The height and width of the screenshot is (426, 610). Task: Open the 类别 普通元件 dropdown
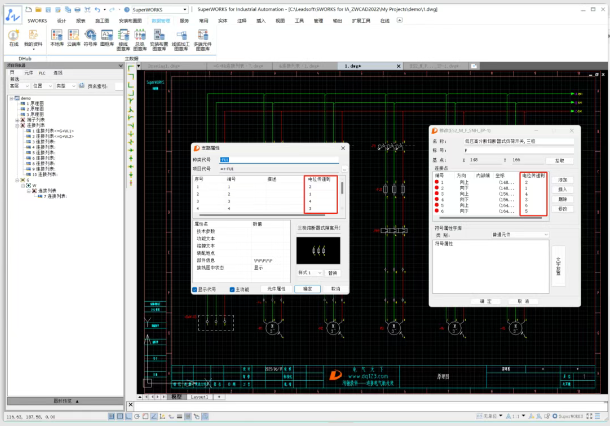click(519, 235)
